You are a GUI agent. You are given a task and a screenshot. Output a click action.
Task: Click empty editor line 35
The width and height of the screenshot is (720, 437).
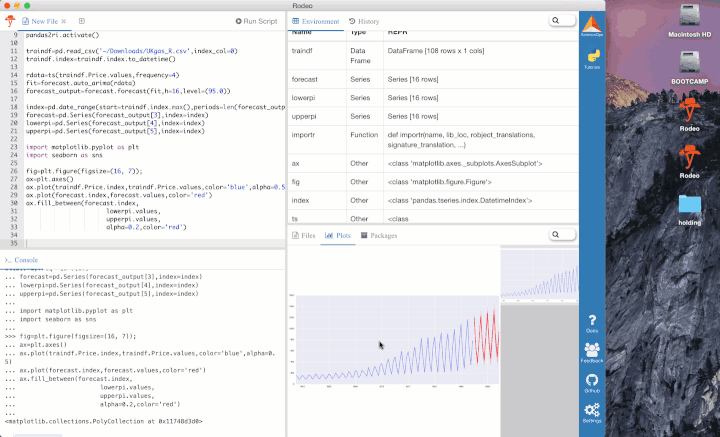pos(154,243)
